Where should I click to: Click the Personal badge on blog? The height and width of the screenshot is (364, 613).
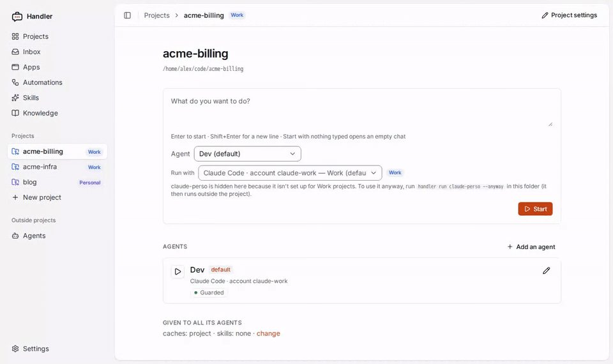[x=90, y=183]
